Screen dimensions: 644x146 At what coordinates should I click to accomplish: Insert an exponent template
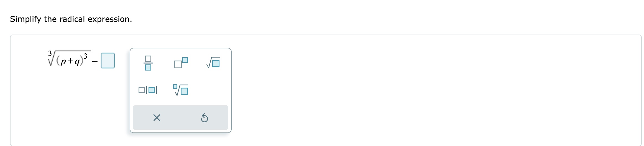[181, 63]
